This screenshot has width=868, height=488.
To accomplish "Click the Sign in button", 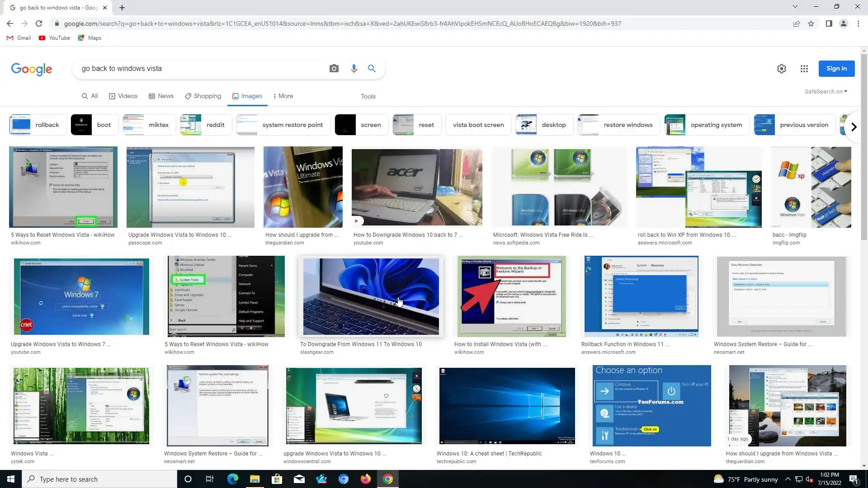I will (836, 69).
